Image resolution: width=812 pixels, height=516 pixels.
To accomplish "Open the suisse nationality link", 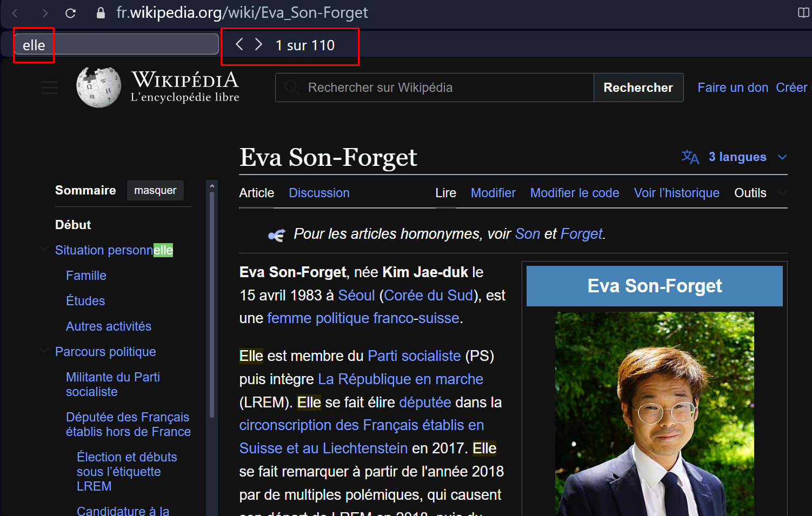I will coord(438,318).
